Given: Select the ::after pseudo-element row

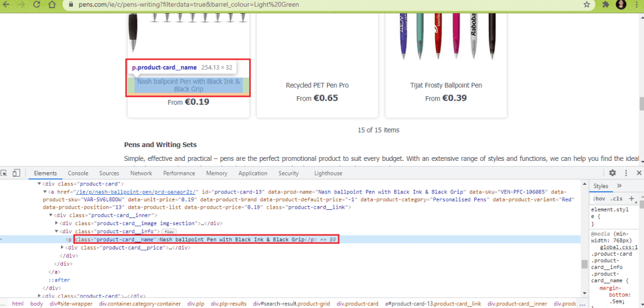Looking at the screenshot, I should pyautogui.click(x=58, y=280).
